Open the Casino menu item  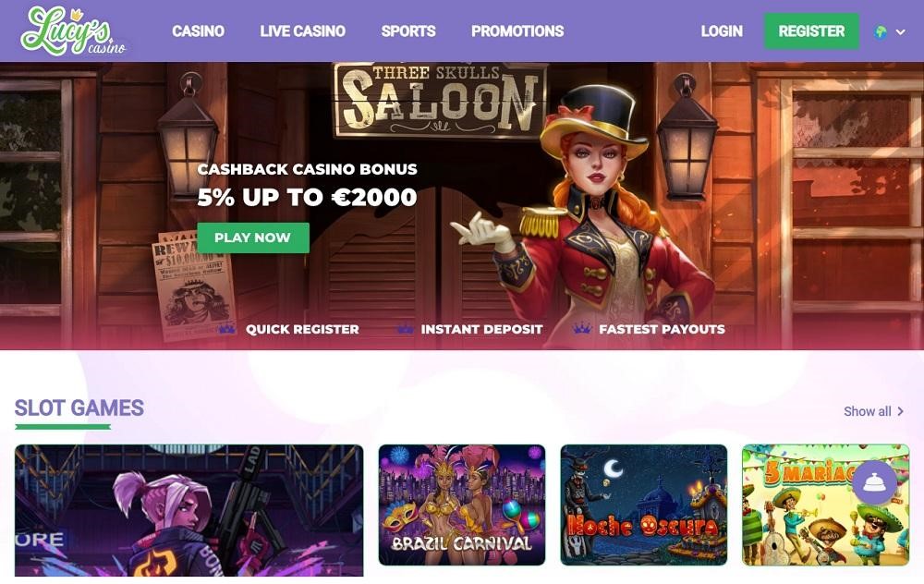[198, 31]
